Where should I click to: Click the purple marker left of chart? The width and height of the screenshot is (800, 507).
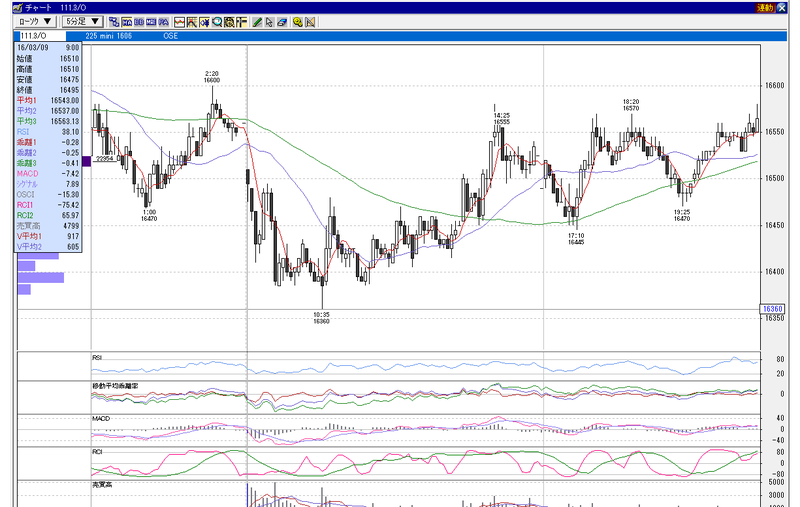[x=86, y=160]
